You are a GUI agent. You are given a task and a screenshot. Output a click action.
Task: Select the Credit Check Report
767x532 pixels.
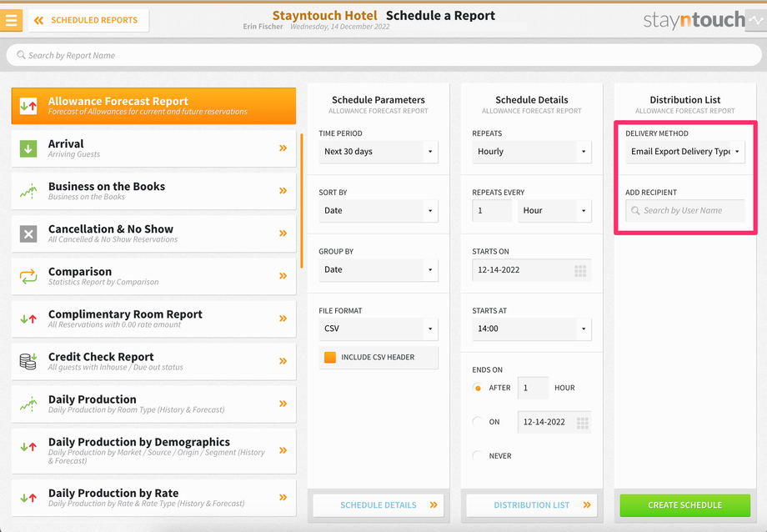[x=153, y=361]
